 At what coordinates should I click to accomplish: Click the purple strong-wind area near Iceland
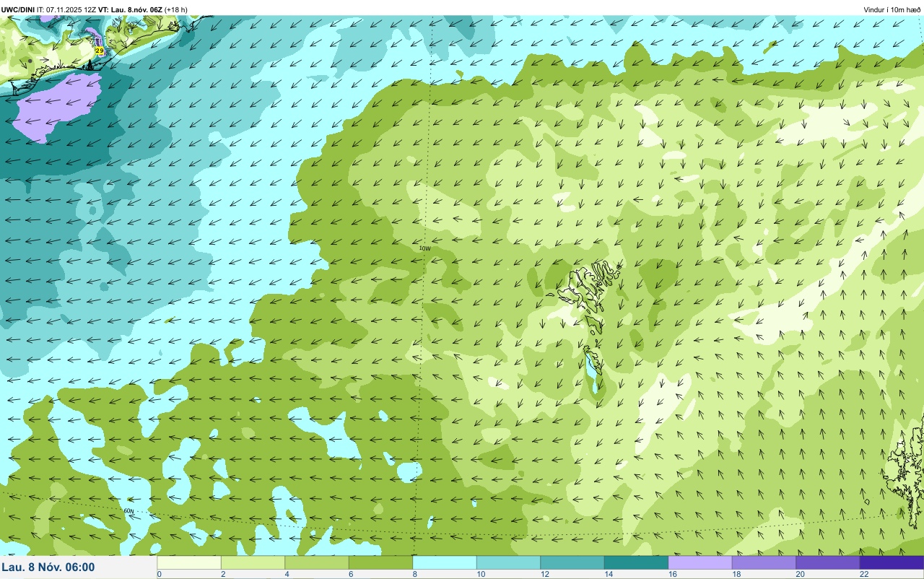[x=58, y=107]
